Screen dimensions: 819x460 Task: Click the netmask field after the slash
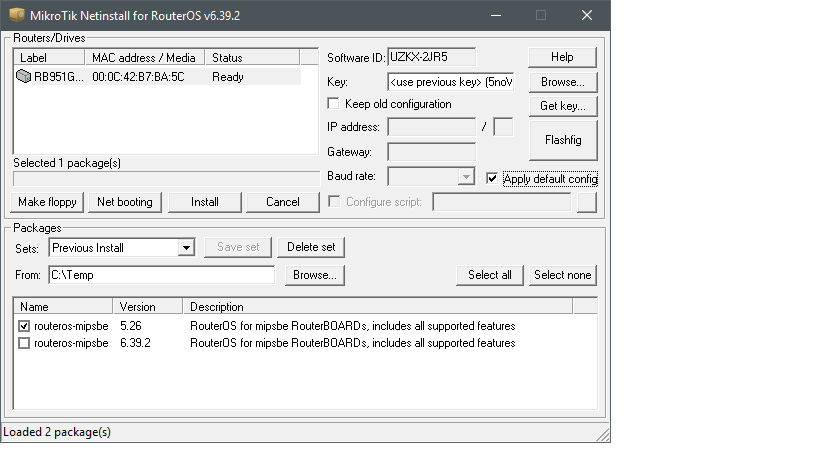504,127
